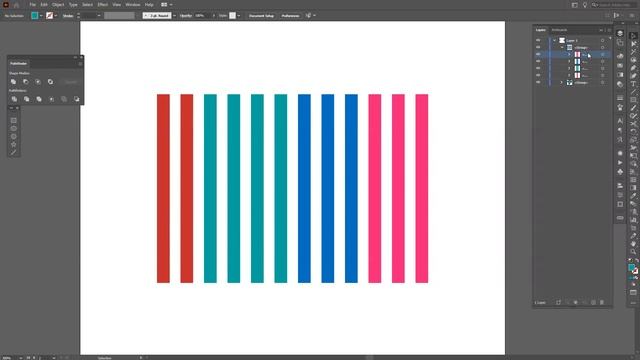Image resolution: width=640 pixels, height=360 pixels.
Task: Switch to the Artboards tab
Action: [559, 30]
